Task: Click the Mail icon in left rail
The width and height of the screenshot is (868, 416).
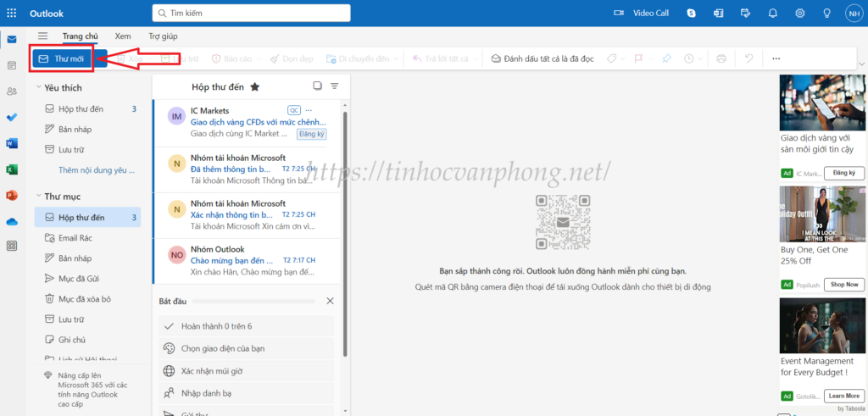Action: [x=12, y=39]
